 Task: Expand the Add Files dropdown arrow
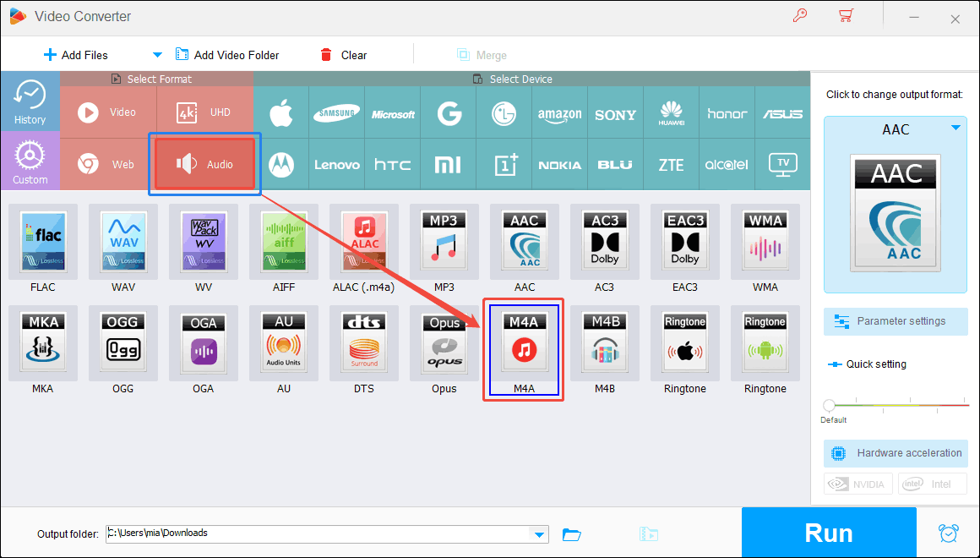click(x=157, y=54)
